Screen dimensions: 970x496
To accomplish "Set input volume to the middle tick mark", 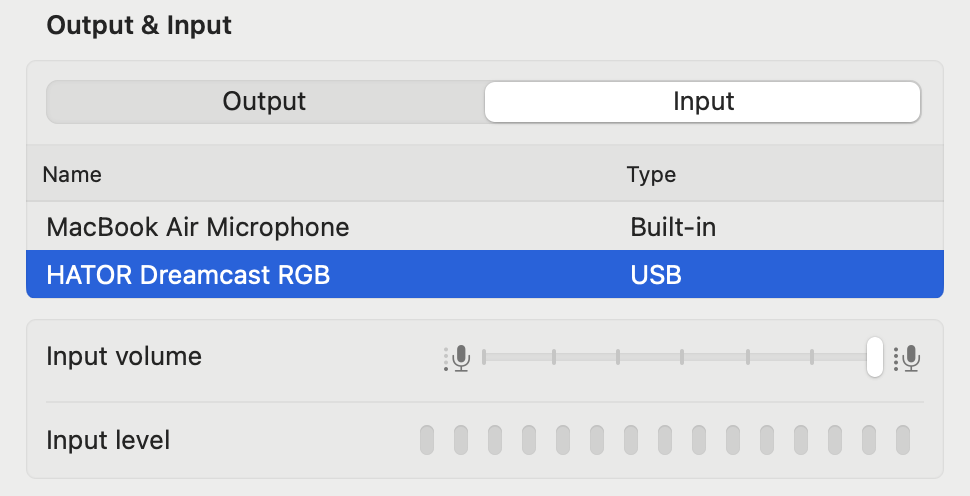I will click(682, 357).
